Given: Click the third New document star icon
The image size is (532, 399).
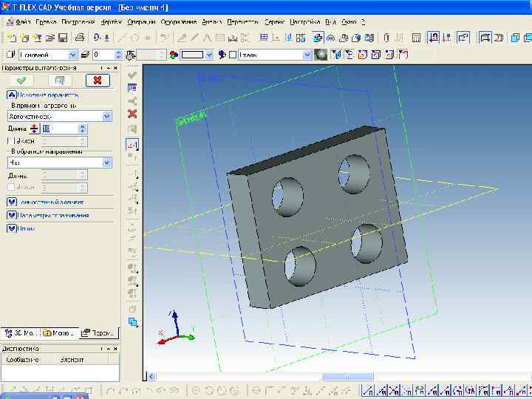Looking at the screenshot, I should tap(38, 38).
